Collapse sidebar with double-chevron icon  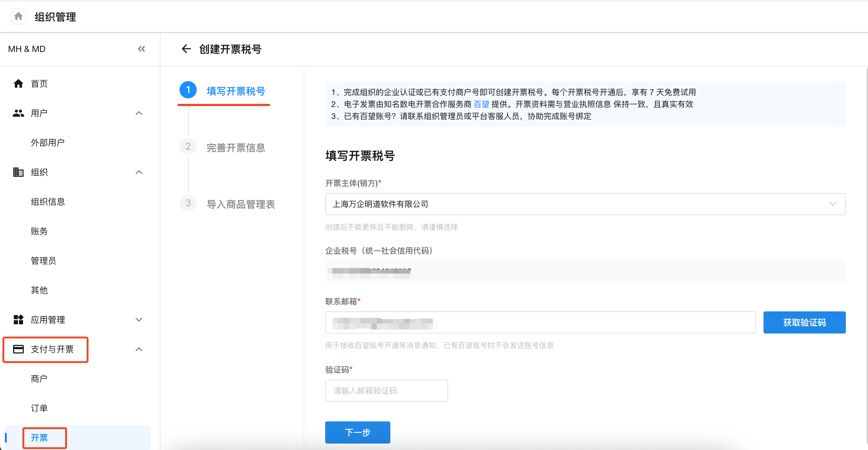[x=141, y=49]
